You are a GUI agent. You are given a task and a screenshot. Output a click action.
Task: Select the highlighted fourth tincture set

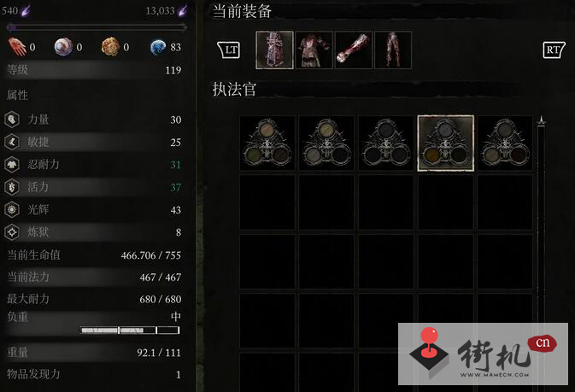(445, 143)
